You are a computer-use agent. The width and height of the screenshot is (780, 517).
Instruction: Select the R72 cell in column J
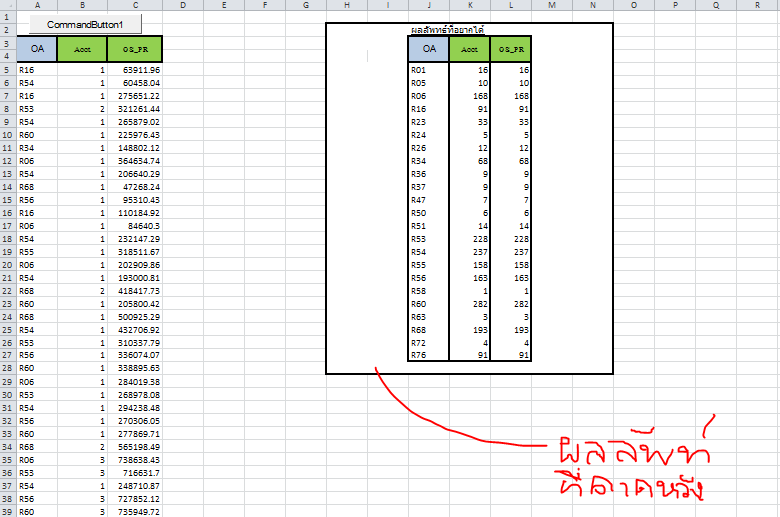pyautogui.click(x=428, y=342)
